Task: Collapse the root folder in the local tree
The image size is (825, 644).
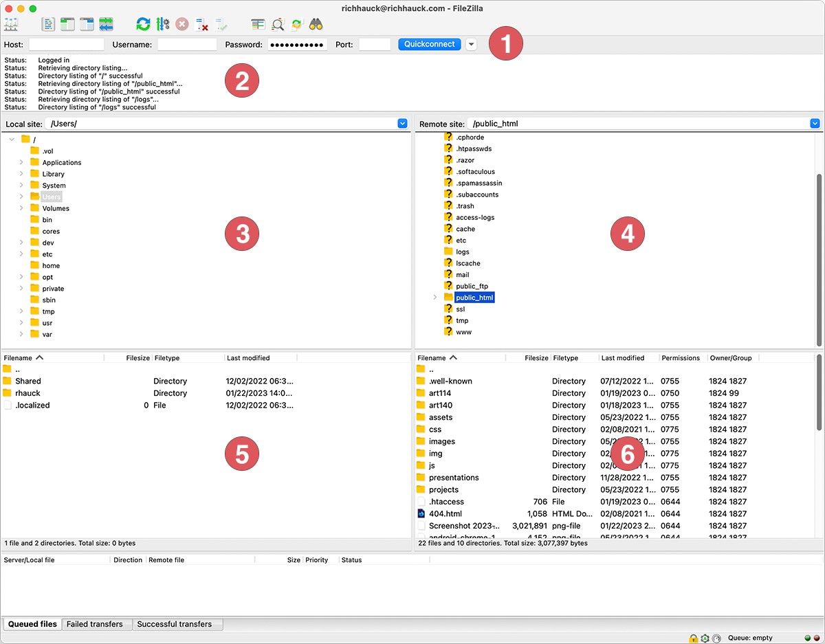Action: [x=11, y=139]
